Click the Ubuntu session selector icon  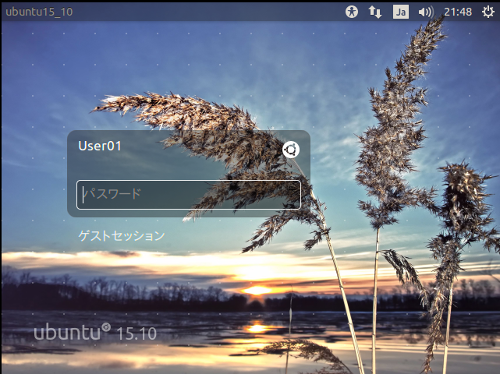(291, 150)
